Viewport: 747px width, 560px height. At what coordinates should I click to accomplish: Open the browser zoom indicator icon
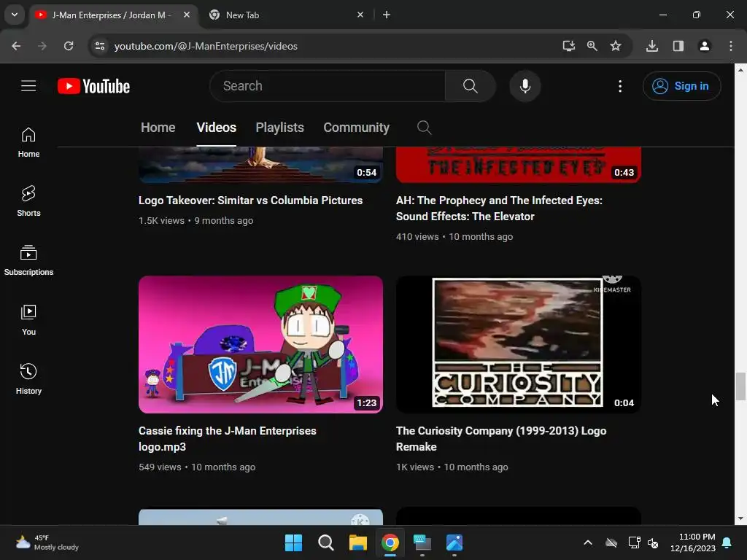tap(592, 46)
